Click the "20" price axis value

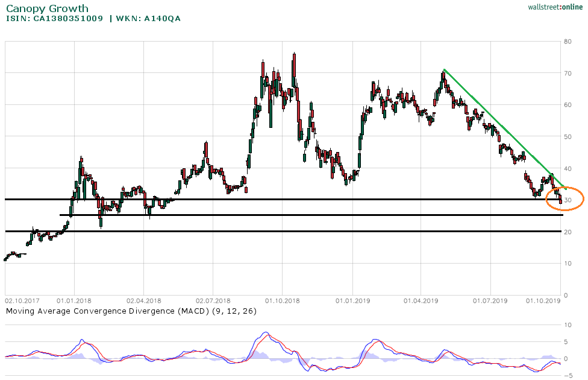coord(568,232)
